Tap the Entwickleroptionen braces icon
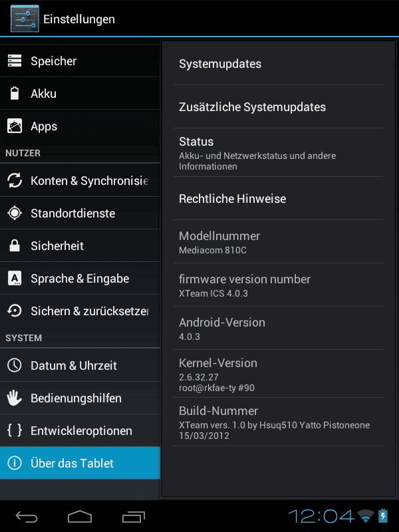The width and height of the screenshot is (399, 532). [15, 430]
